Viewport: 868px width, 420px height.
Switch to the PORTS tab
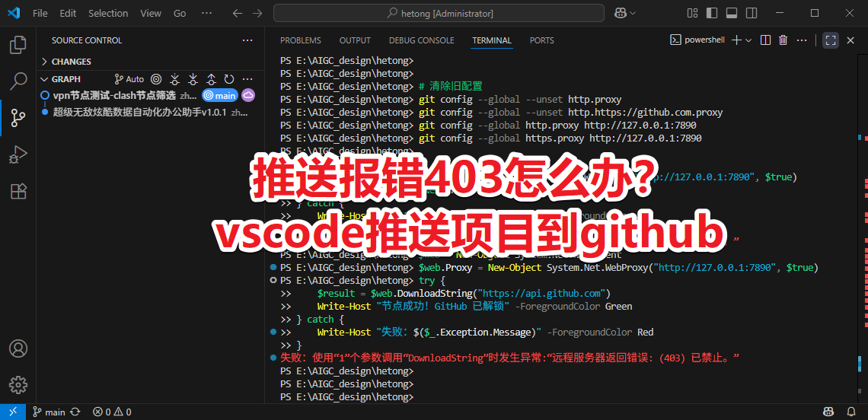click(x=542, y=40)
